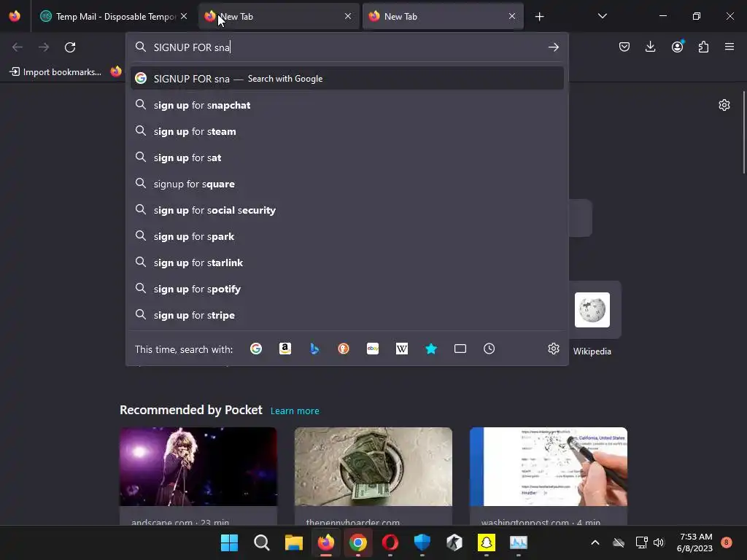This screenshot has height=560, width=747.
Task: Open thepennyhoarder.com money story thumbnail
Action: coord(373,466)
